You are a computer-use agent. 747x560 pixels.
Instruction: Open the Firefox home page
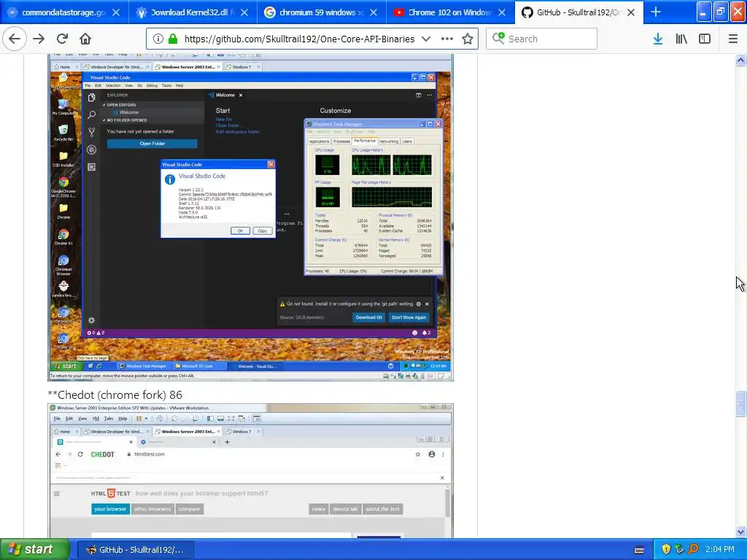point(85,39)
